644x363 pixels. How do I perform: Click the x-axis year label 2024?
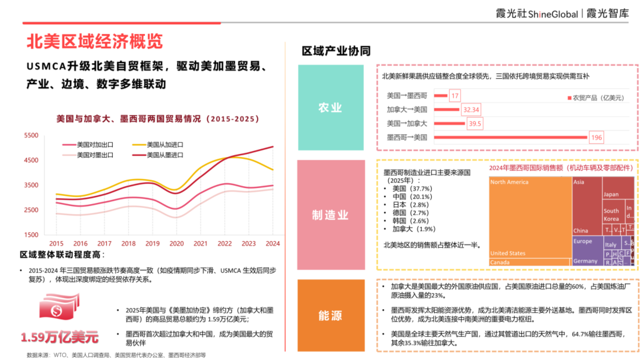(x=273, y=244)
